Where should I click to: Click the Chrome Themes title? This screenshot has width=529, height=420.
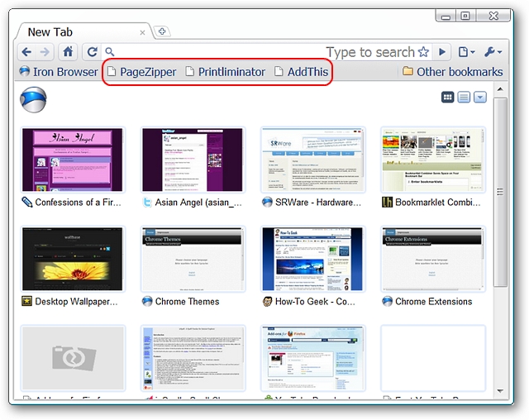pyautogui.click(x=188, y=302)
